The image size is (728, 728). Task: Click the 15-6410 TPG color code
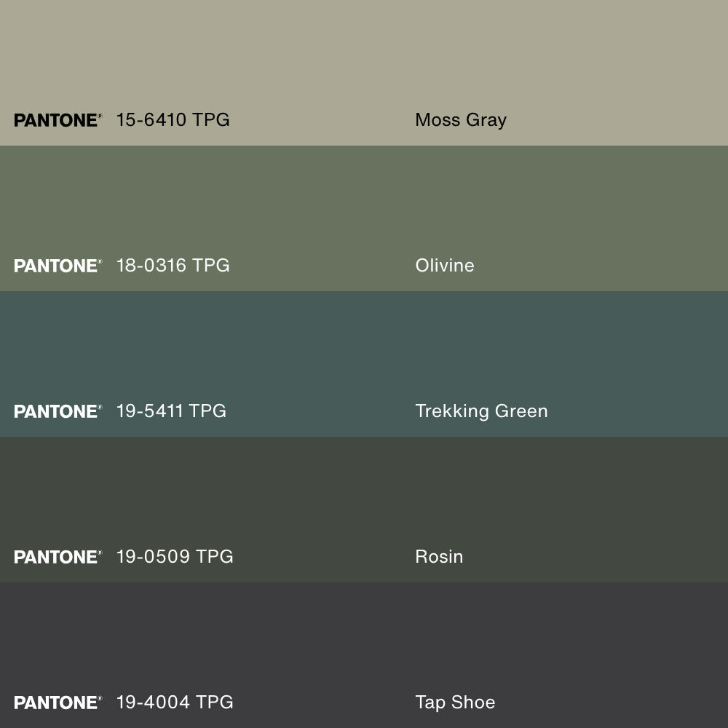(173, 119)
